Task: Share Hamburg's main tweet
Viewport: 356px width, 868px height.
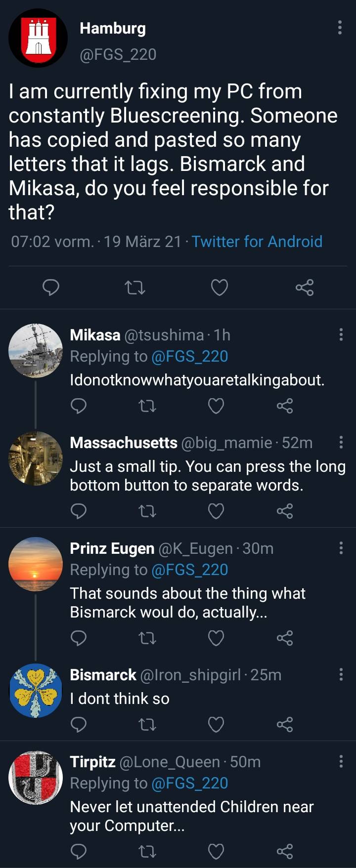Action: pyautogui.click(x=304, y=287)
